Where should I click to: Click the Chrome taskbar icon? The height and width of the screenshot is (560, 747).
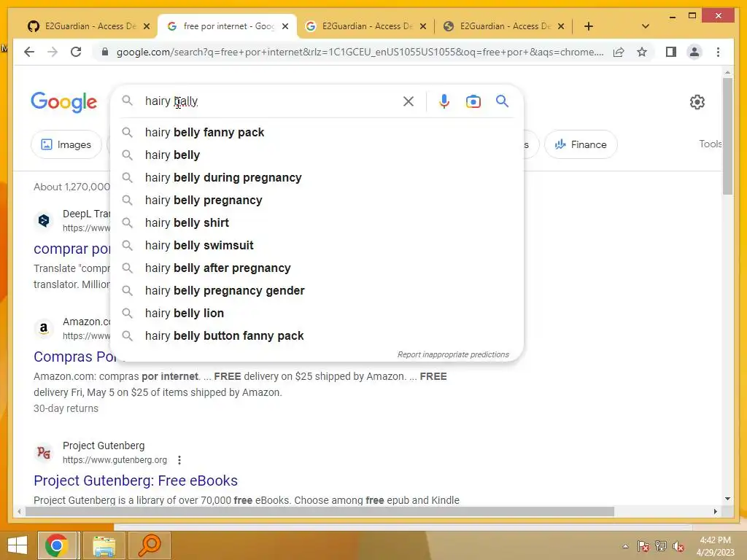pyautogui.click(x=57, y=545)
